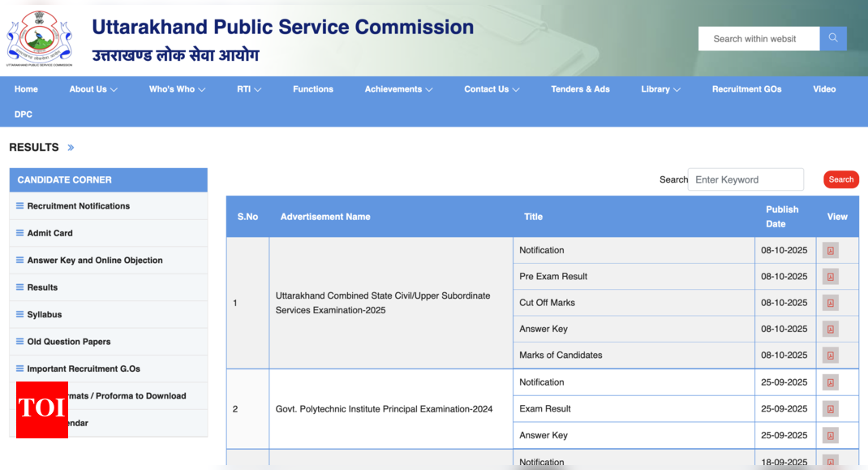Click the list icon beside Admit Card

(20, 233)
